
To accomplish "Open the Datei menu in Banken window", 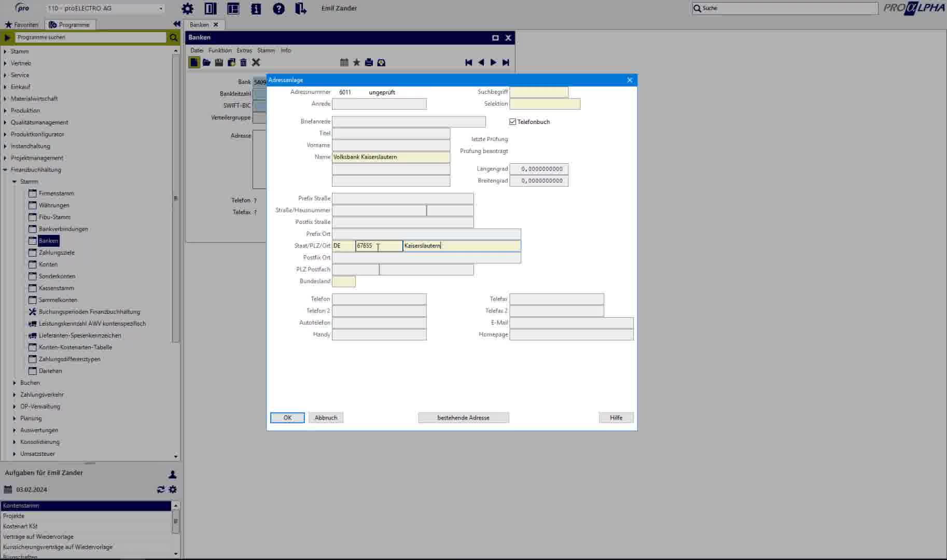I will pos(197,50).
